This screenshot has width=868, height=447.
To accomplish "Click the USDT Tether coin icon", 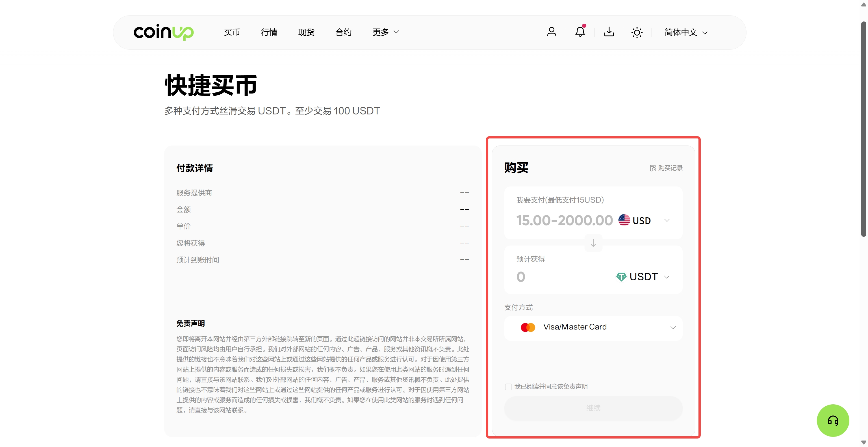I will [621, 277].
